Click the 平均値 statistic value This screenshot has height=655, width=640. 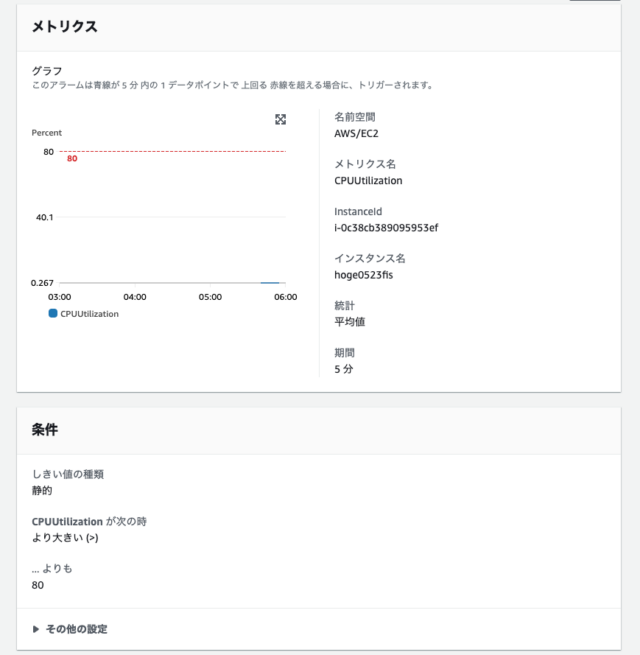(x=350, y=322)
